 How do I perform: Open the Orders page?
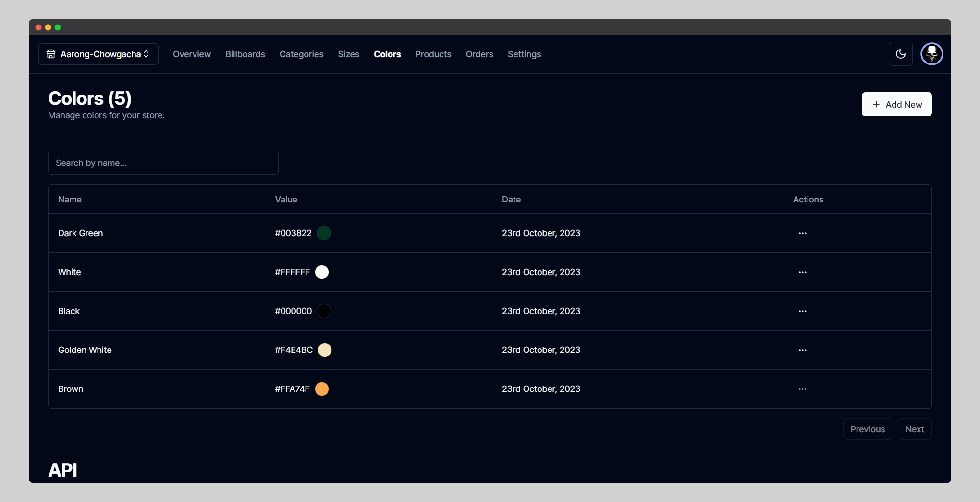coord(479,54)
